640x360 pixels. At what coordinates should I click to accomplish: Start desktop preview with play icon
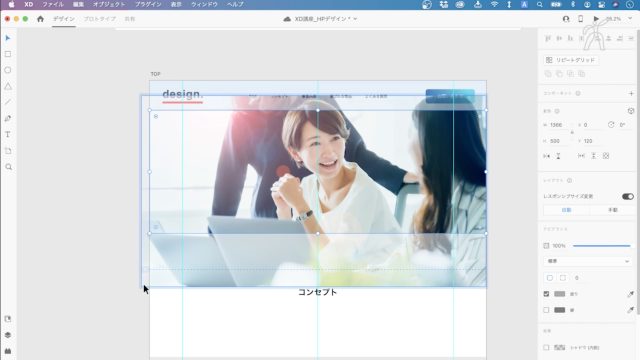click(596, 19)
